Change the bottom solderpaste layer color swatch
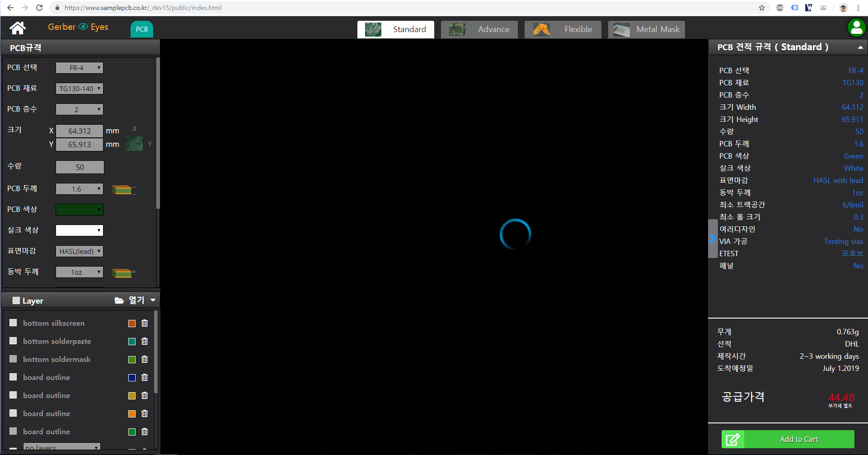 click(132, 341)
